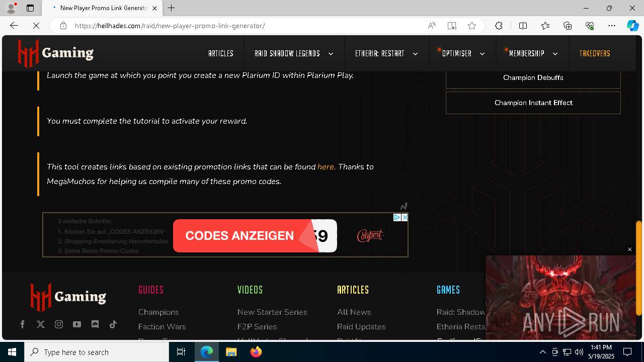This screenshot has height=362, width=644.
Task: Open the F2P Series videos link
Action: [257, 327]
